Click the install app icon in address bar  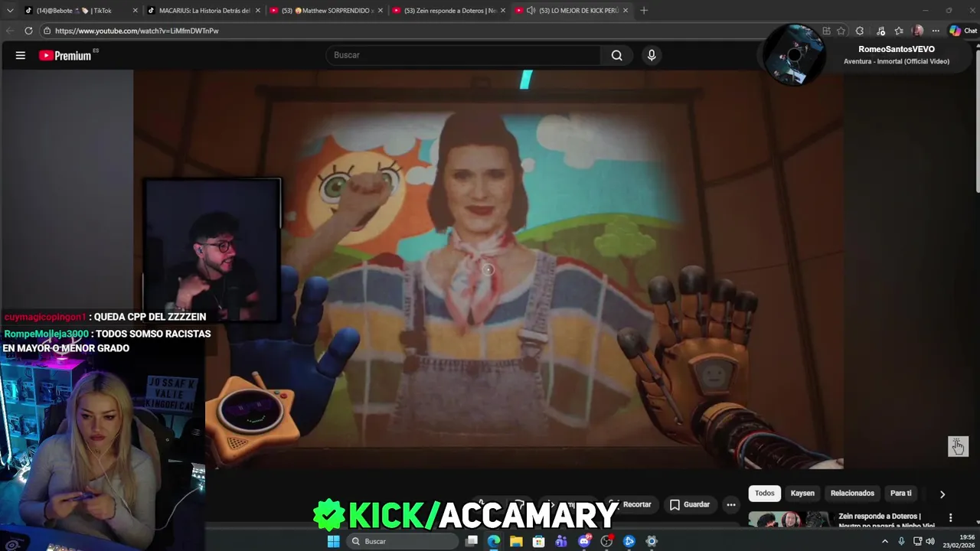point(826,31)
